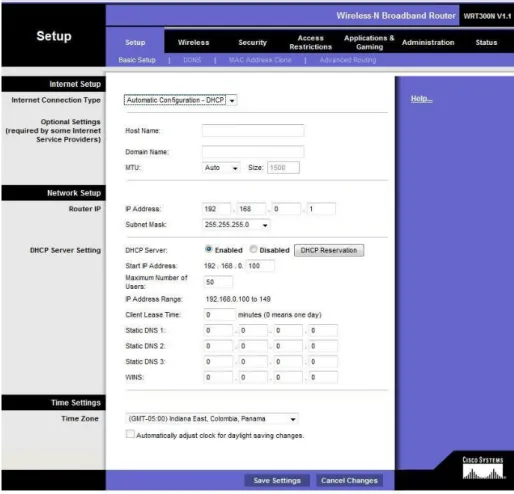Image resolution: width=514 pixels, height=494 pixels.
Task: Select DHCP Server Disabled radio
Action: pos(253,249)
